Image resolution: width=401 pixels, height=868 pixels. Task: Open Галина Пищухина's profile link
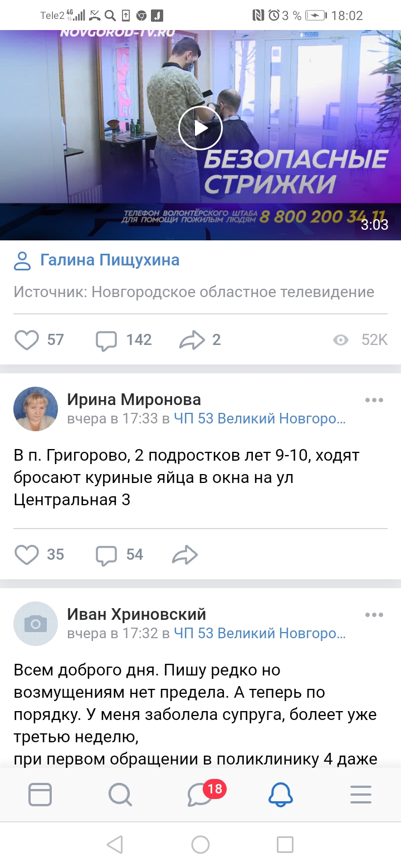(110, 260)
